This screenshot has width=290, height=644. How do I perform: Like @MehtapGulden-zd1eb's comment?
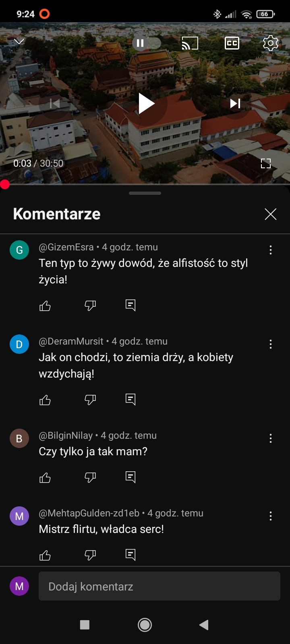click(x=45, y=555)
